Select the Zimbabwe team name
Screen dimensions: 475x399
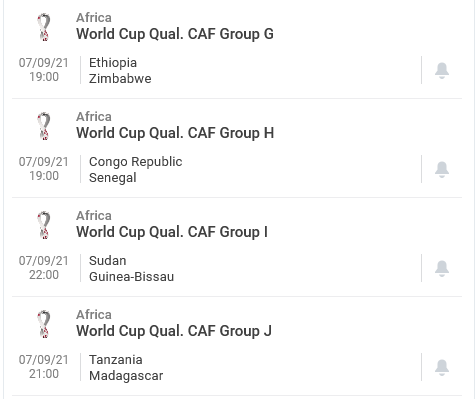click(120, 79)
